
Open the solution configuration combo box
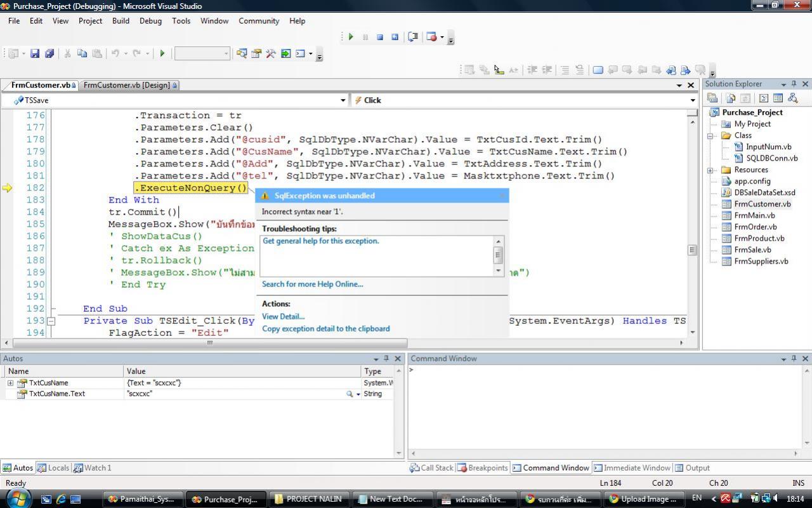[202, 54]
